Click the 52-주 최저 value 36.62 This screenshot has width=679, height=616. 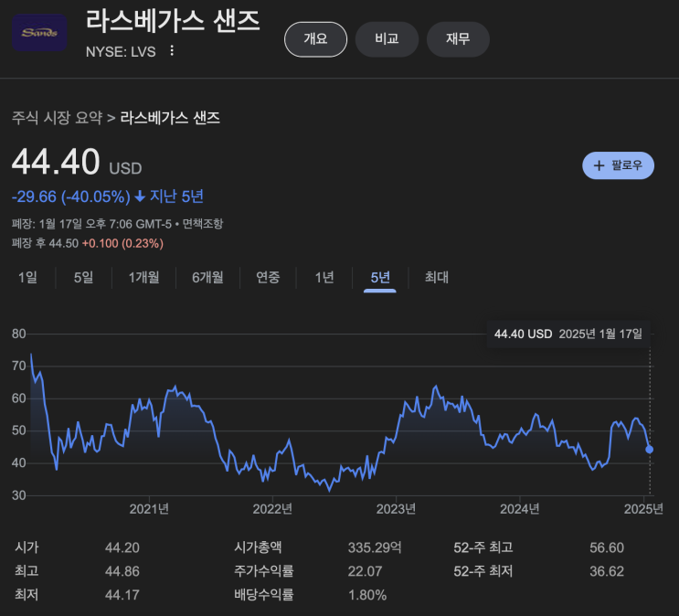click(x=607, y=571)
